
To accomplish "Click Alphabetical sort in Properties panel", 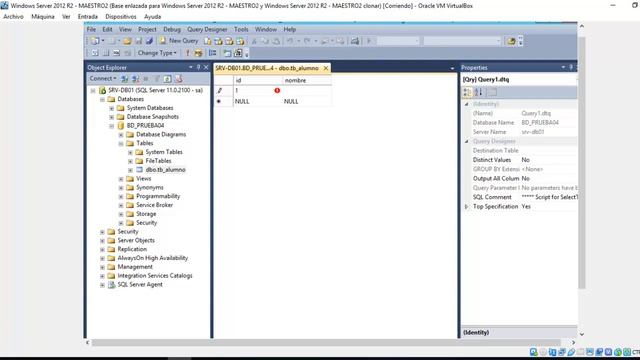I will pyautogui.click(x=478, y=92).
